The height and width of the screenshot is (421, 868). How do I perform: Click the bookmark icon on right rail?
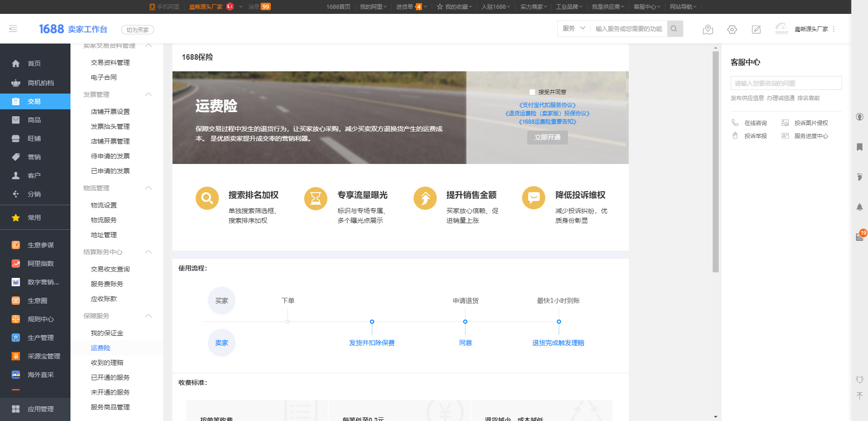click(860, 147)
